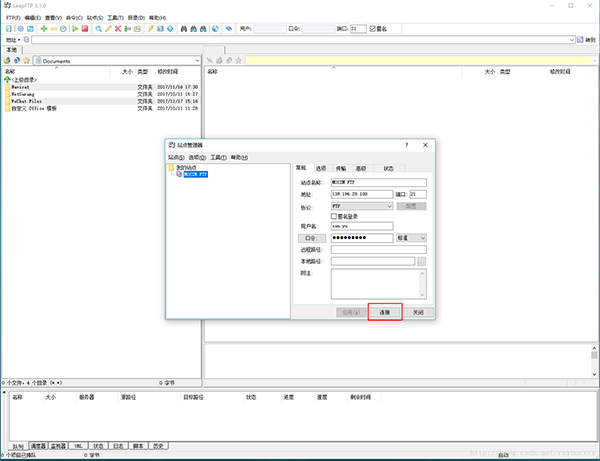
Task: Click the help question mark in the site manager title bar
Action: (405, 145)
